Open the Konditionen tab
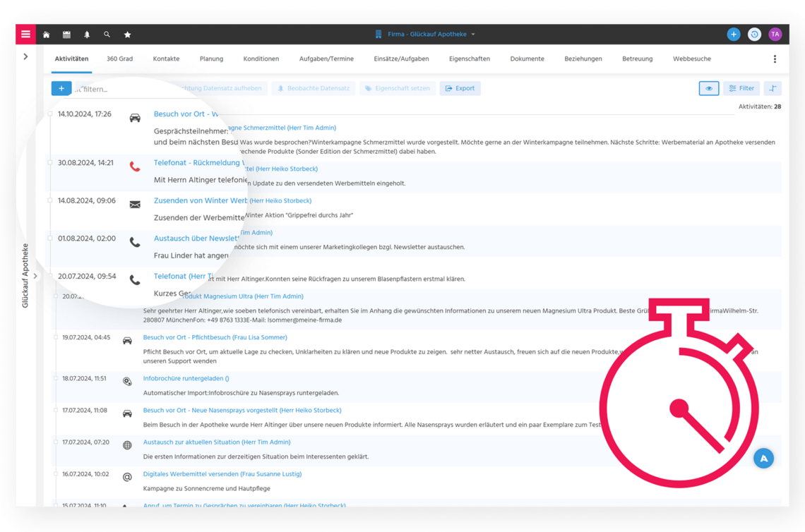 click(261, 59)
